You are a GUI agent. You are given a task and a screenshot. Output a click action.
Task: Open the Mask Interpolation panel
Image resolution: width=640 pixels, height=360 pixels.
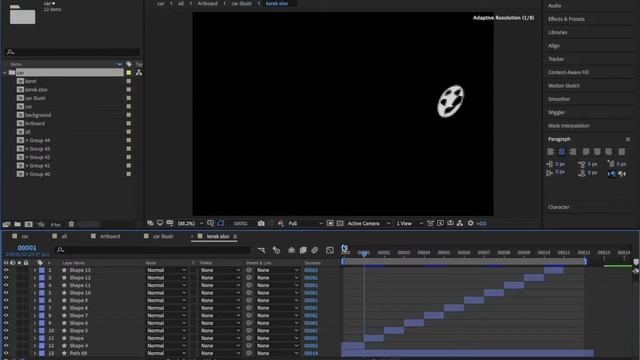coord(569,126)
